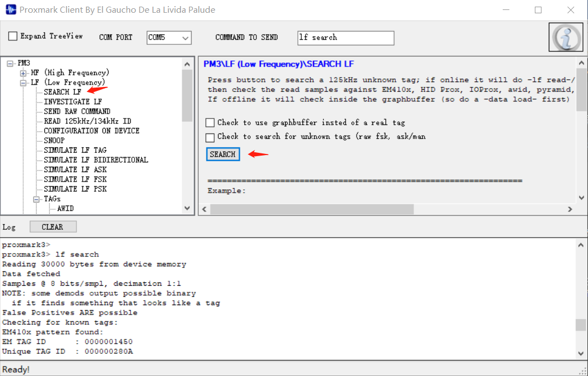The width and height of the screenshot is (588, 376).
Task: Click log panel scroll up arrow
Action: [581, 245]
